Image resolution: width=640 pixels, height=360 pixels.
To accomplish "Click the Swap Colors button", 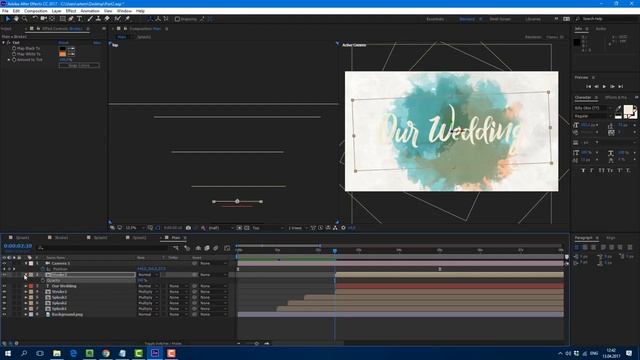I will click(x=79, y=65).
